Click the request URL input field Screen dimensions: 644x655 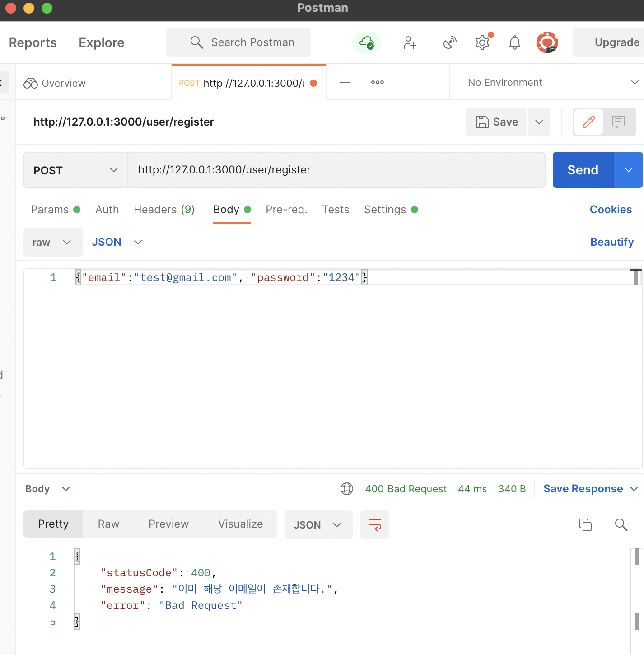pyautogui.click(x=336, y=170)
